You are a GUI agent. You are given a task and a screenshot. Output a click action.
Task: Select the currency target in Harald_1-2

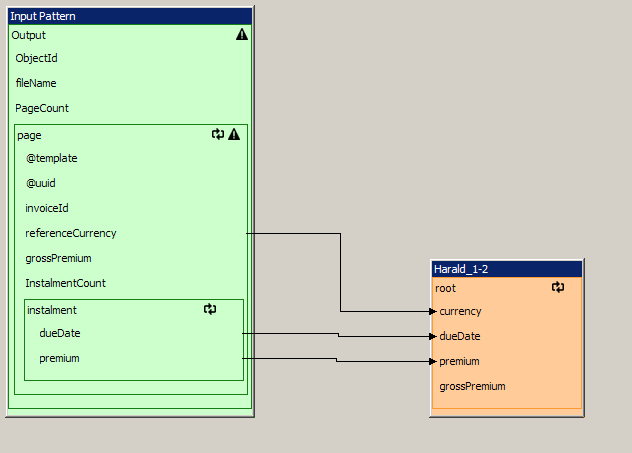pyautogui.click(x=460, y=311)
